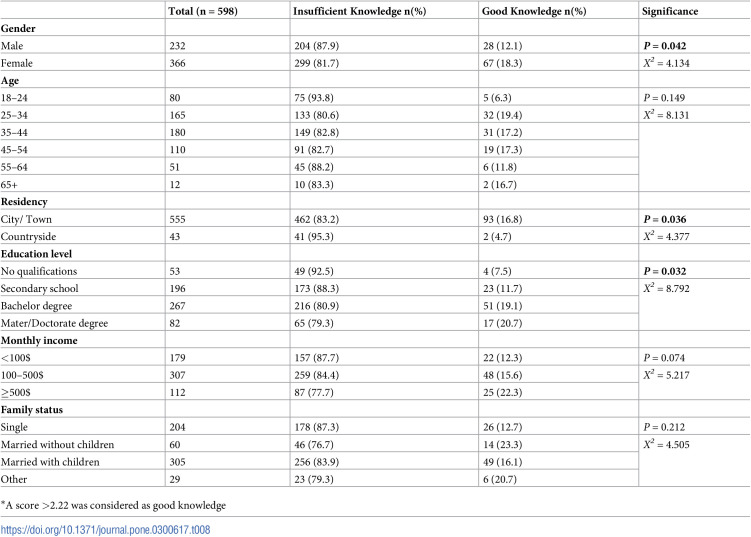Click the 65+ age row label
Screen dimensions: 751x537
point(9,185)
